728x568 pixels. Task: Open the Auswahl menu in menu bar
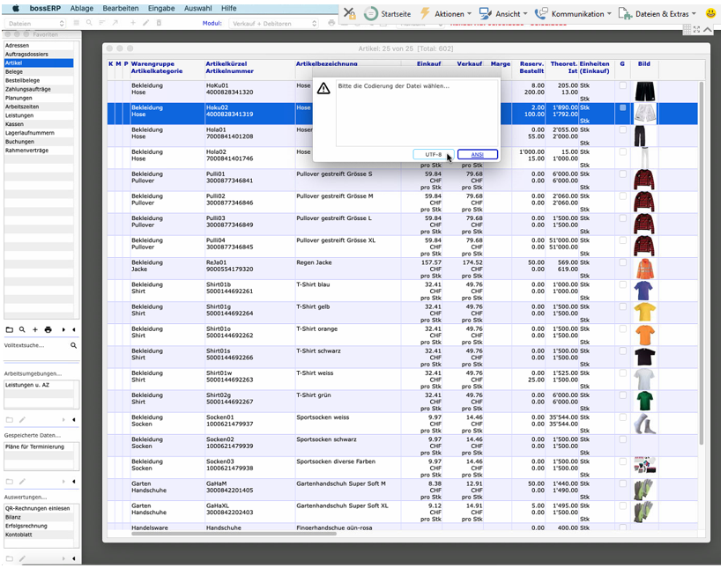coord(197,8)
